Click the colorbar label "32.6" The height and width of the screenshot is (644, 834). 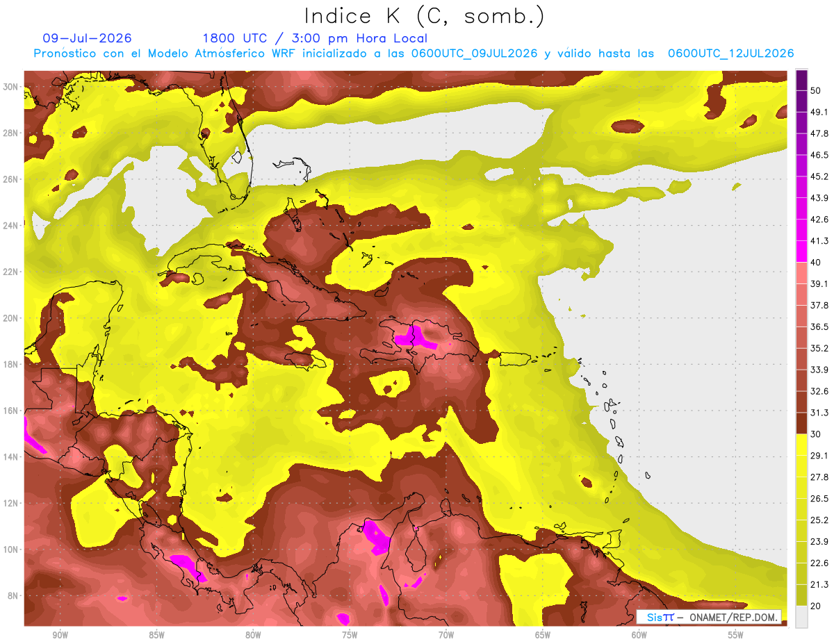pos(819,391)
